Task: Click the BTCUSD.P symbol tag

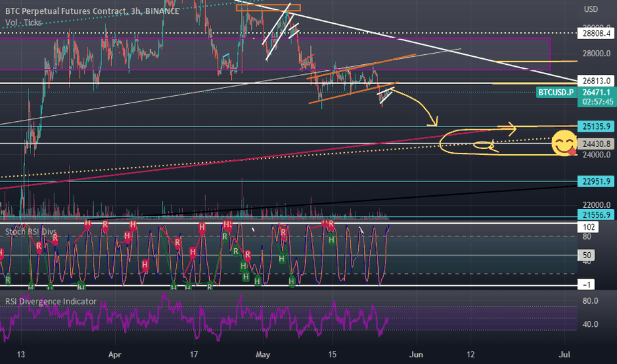Action: tap(556, 93)
